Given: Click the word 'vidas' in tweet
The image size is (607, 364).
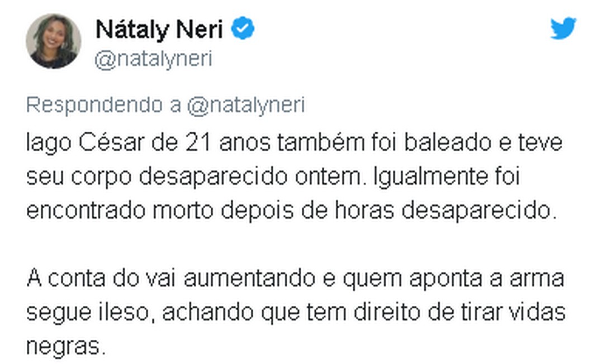Looking at the screenshot, I should pyautogui.click(x=535, y=312).
